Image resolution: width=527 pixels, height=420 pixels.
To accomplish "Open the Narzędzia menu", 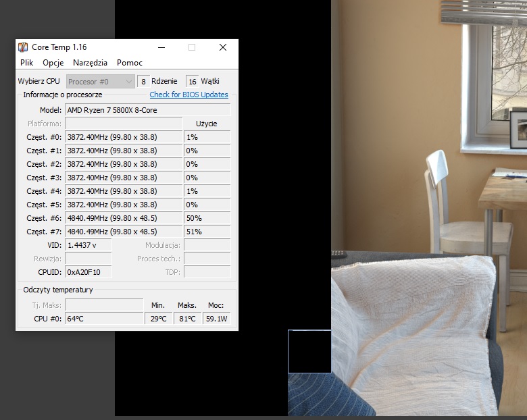I will coord(90,63).
